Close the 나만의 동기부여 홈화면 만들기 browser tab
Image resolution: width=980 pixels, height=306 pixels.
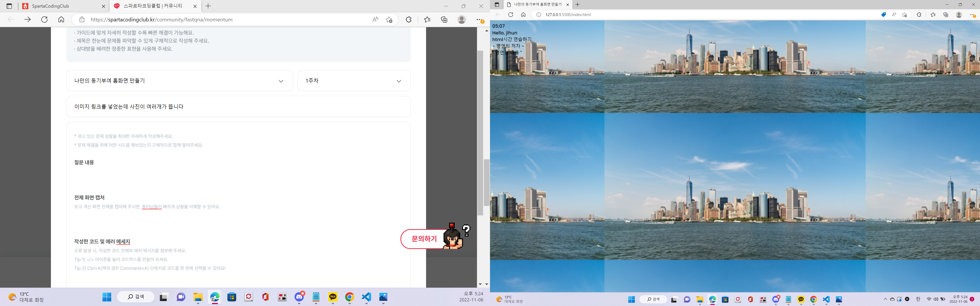(568, 5)
